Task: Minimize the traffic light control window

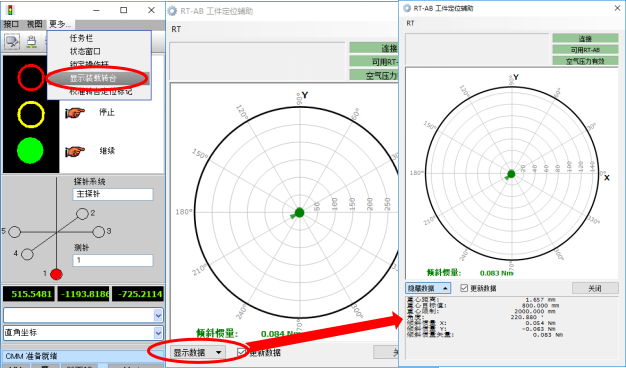Action: pyautogui.click(x=96, y=10)
